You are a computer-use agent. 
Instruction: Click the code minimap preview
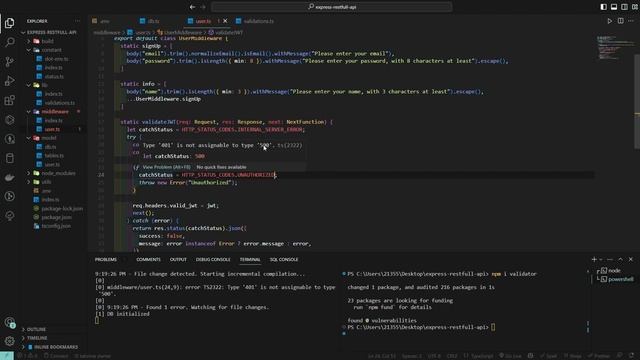[x=615, y=47]
